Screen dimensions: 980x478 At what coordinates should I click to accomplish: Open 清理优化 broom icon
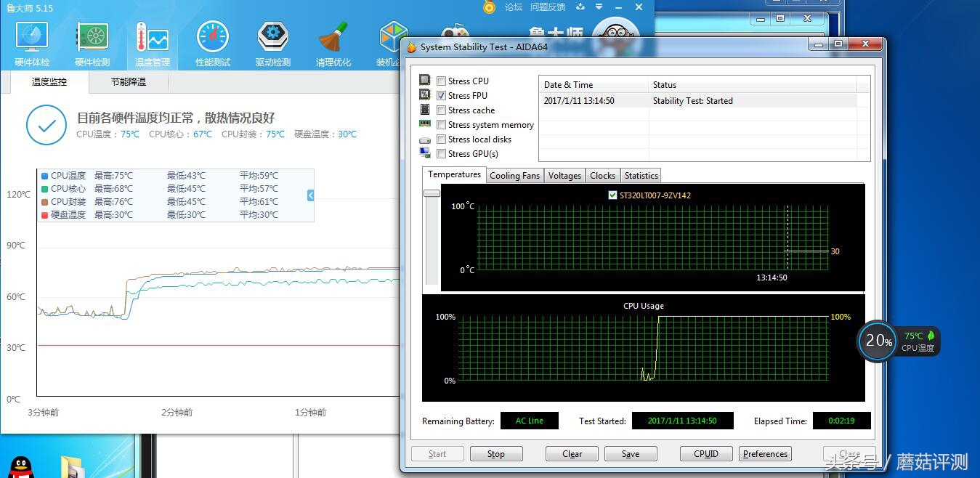click(333, 42)
